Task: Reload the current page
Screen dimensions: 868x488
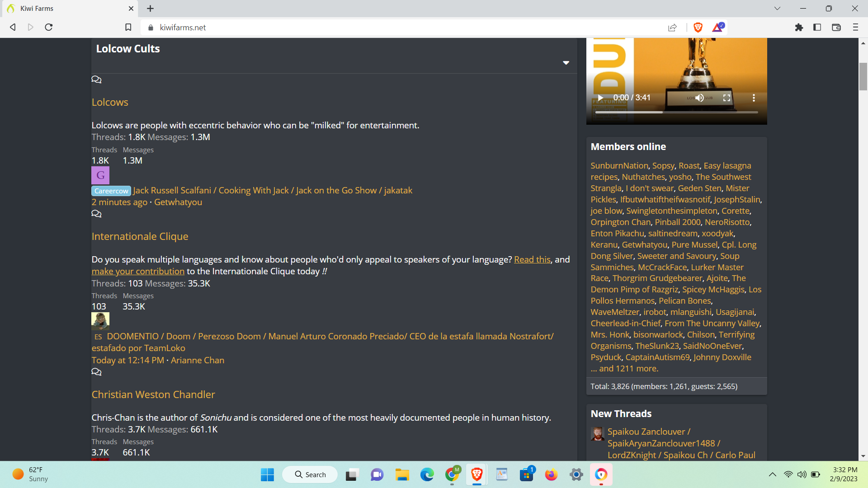Action: pos(49,27)
